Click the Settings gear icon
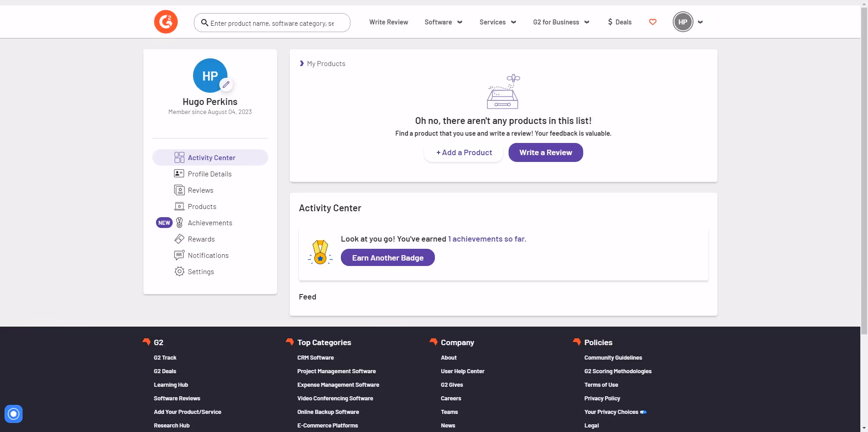 click(179, 271)
